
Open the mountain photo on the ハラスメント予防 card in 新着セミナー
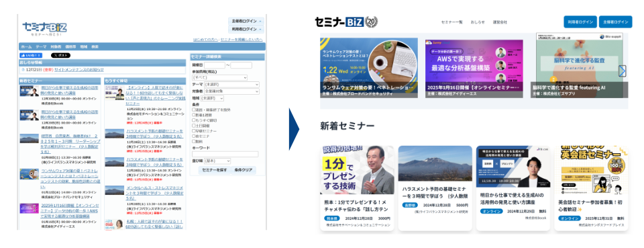click(x=435, y=163)
